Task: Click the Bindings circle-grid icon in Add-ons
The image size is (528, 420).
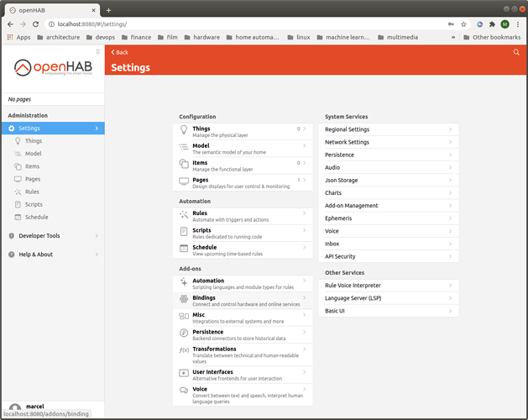Action: 184,299
